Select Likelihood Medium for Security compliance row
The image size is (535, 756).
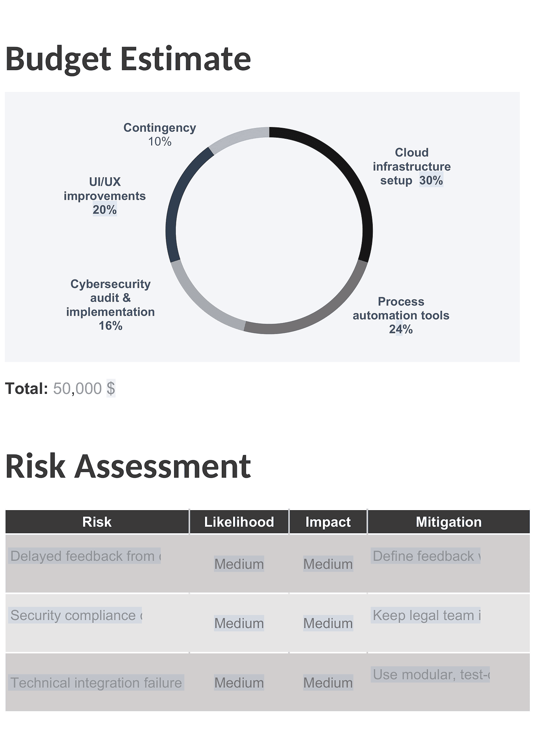239,623
